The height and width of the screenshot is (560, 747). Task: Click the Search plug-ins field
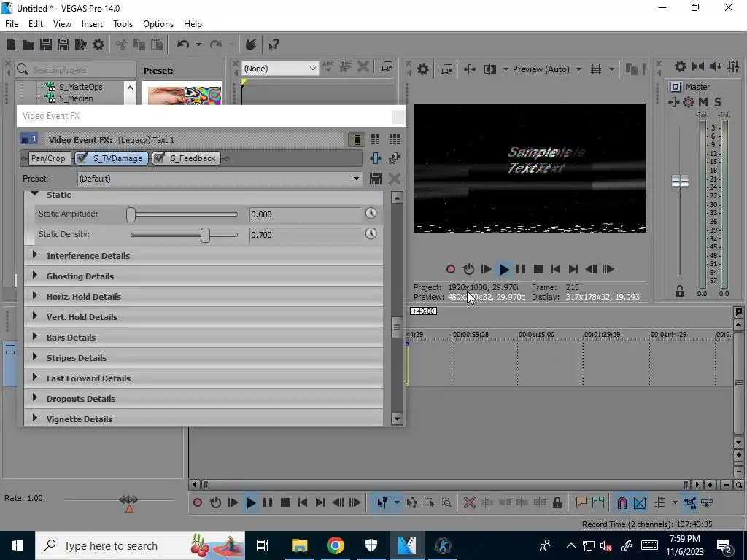76,69
